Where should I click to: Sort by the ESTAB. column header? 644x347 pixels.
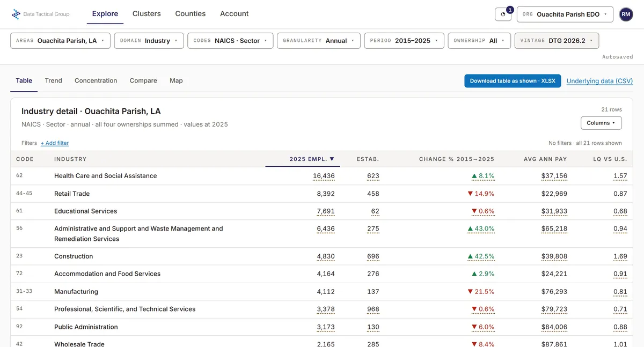[368, 159]
